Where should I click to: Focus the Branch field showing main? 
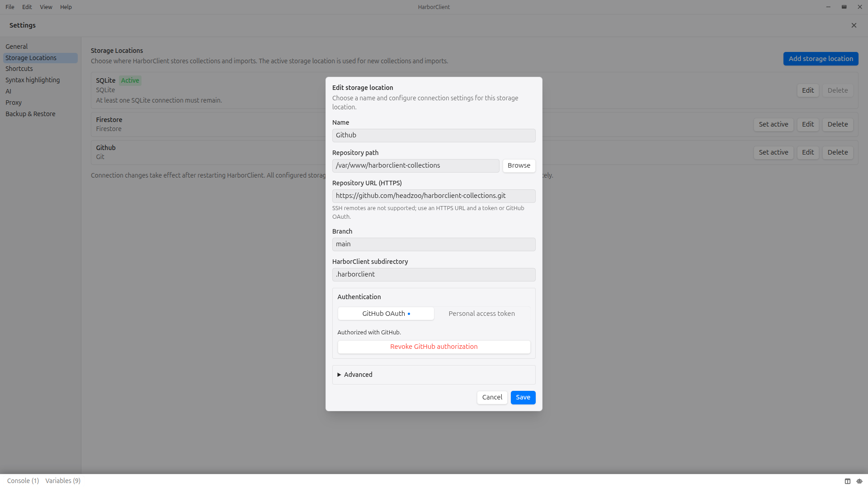pyautogui.click(x=434, y=244)
